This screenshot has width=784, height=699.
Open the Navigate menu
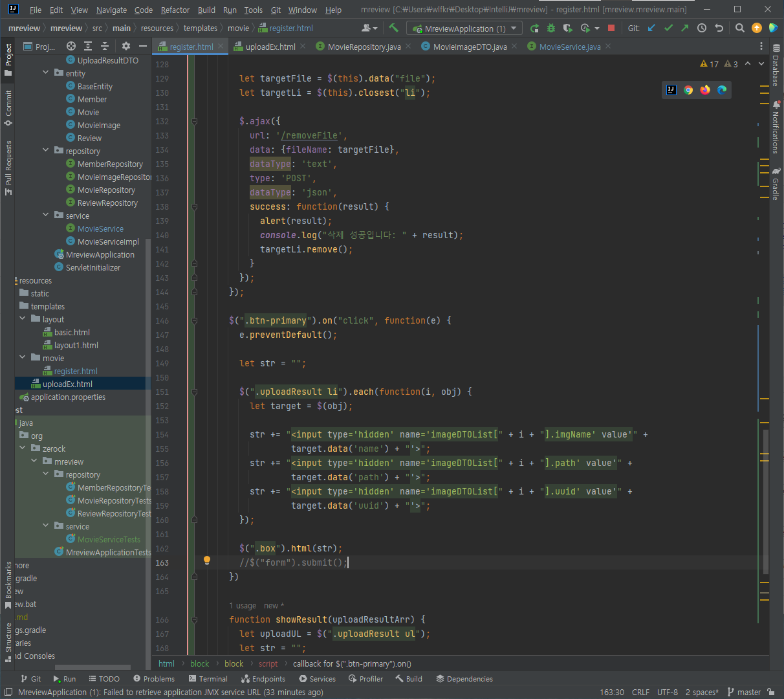click(111, 10)
